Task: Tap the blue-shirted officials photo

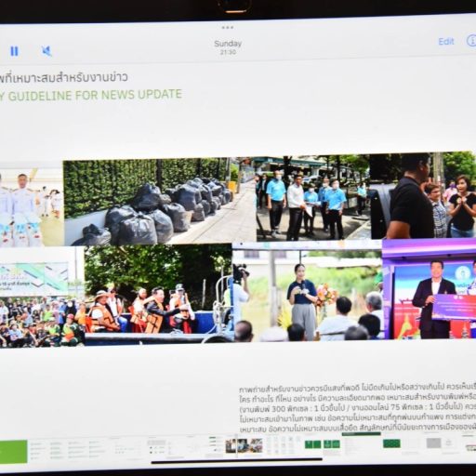Action: pyautogui.click(x=313, y=199)
